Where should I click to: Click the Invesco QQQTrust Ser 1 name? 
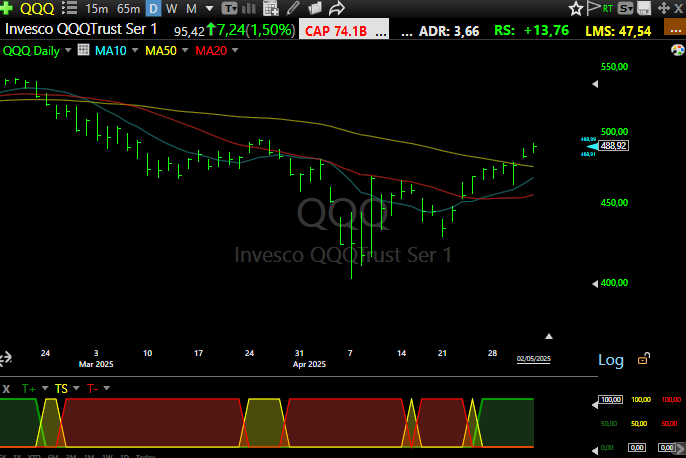click(x=81, y=29)
